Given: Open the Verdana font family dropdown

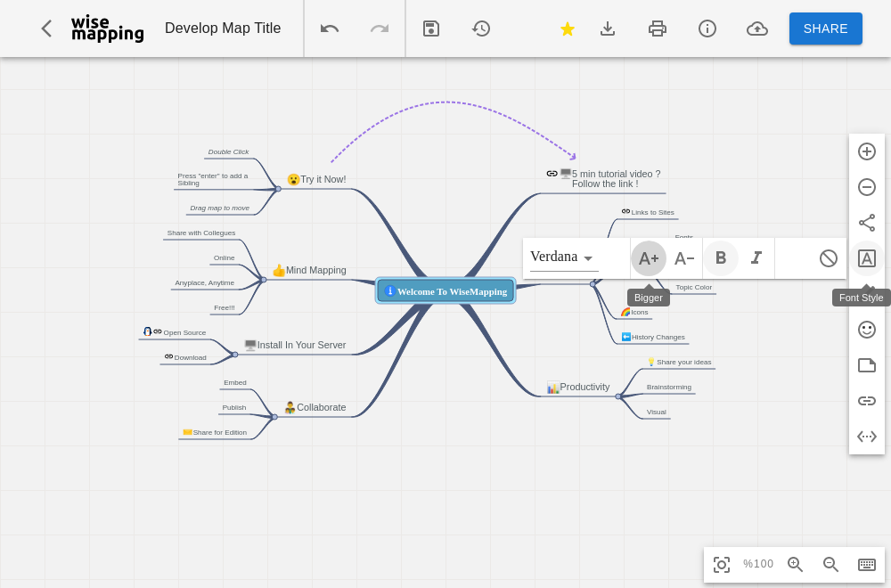Looking at the screenshot, I should (564, 257).
